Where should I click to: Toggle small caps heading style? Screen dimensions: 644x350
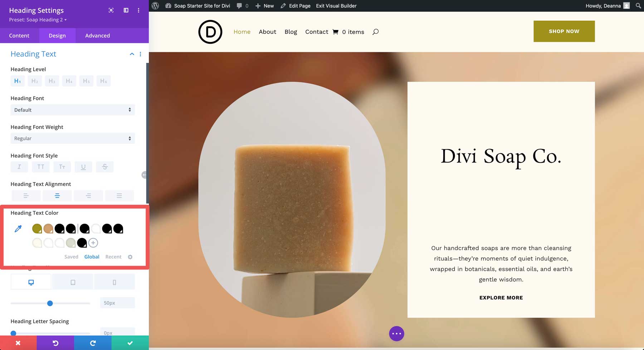[62, 167]
